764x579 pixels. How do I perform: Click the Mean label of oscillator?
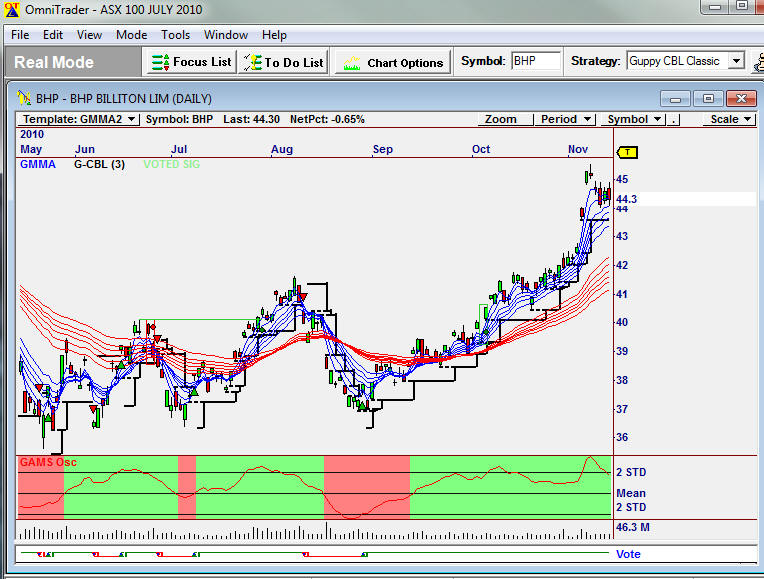click(x=630, y=493)
